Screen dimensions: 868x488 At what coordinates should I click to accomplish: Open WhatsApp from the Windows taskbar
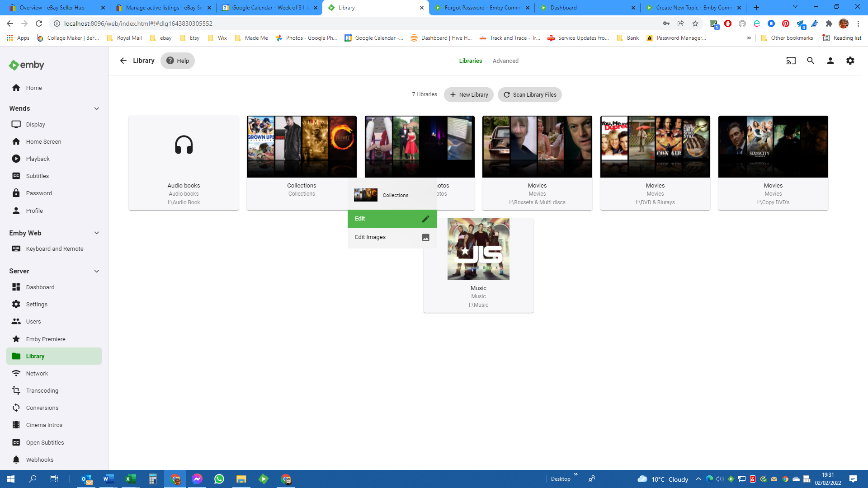point(219,479)
